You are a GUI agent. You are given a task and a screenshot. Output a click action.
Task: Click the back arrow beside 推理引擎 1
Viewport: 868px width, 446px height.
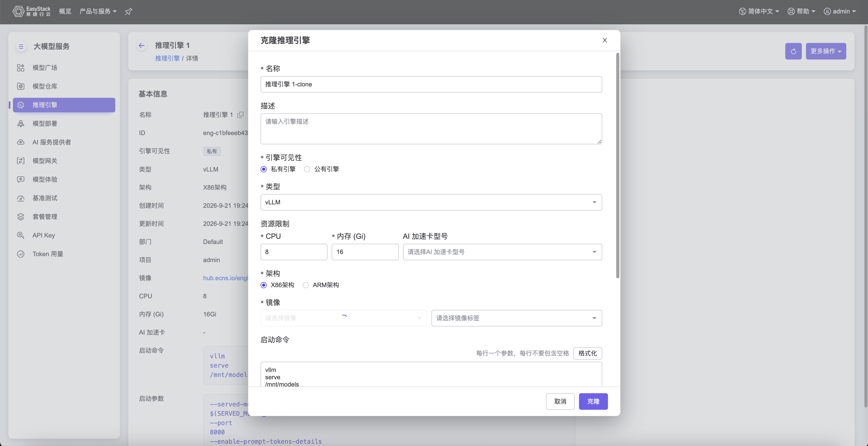click(x=142, y=46)
